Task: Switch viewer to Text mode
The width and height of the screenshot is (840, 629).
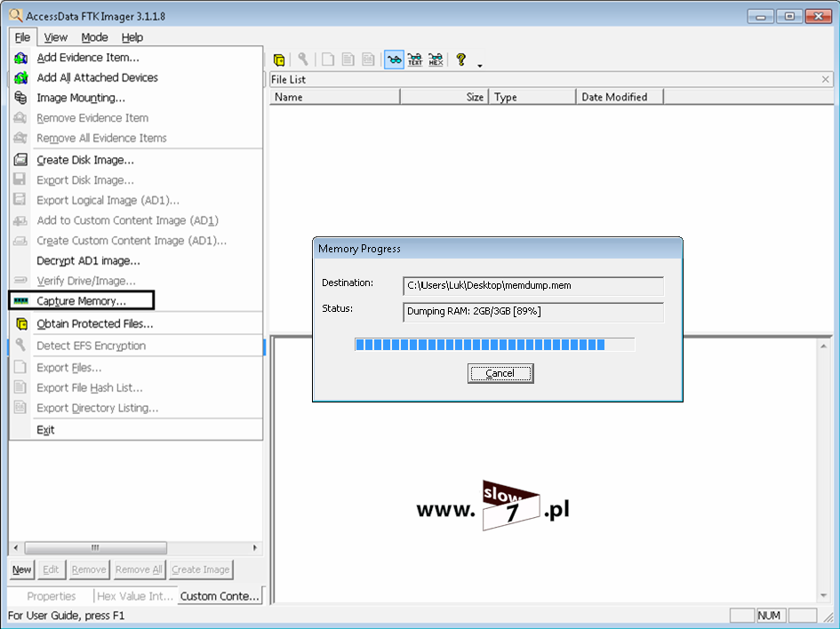Action: (415, 60)
